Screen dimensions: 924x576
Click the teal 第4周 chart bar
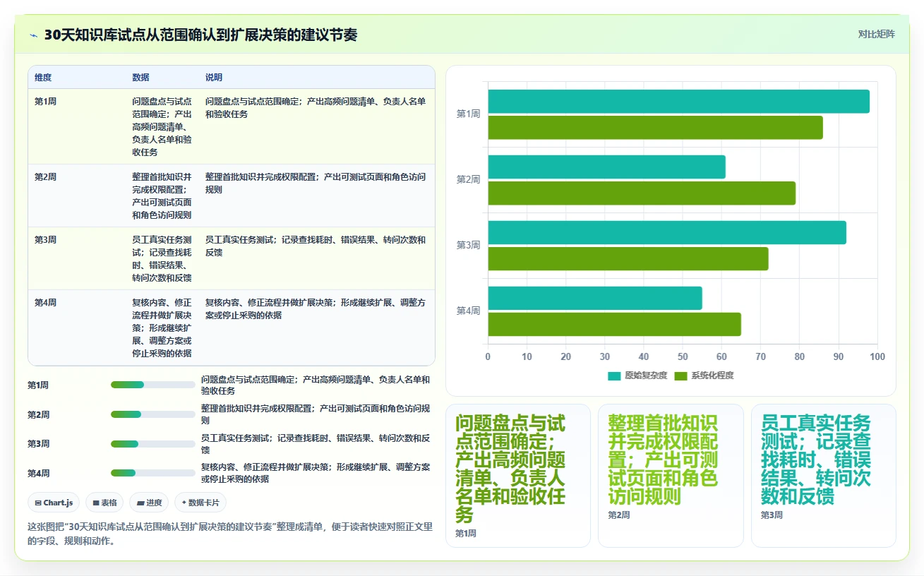coord(595,298)
